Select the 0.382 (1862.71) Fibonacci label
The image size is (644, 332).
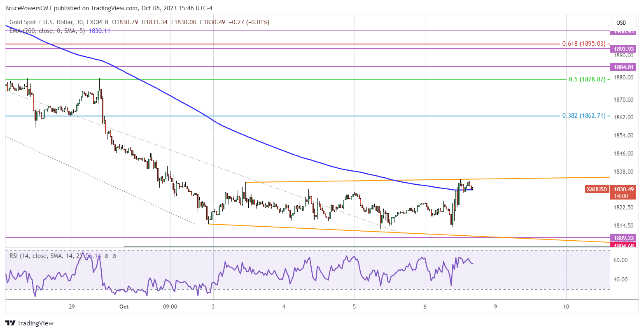tap(584, 116)
